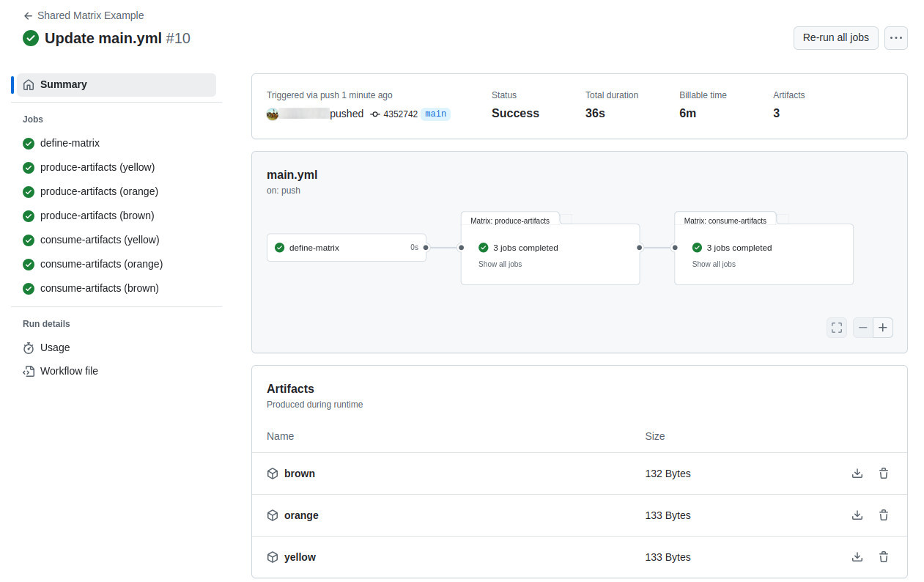The width and height of the screenshot is (924, 582).
Task: Download the yellow artifact
Action: click(857, 557)
